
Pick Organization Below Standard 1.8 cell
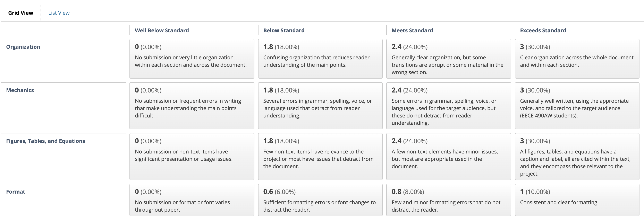320,59
